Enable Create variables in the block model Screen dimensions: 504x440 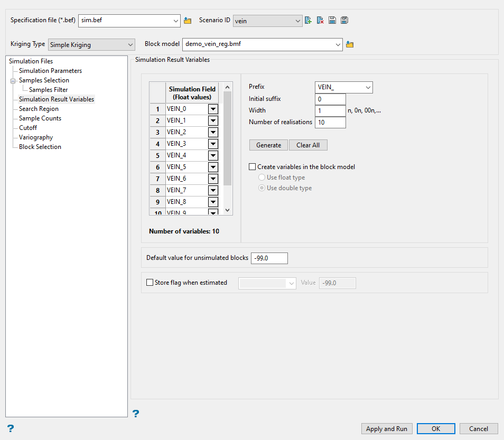[x=253, y=167]
